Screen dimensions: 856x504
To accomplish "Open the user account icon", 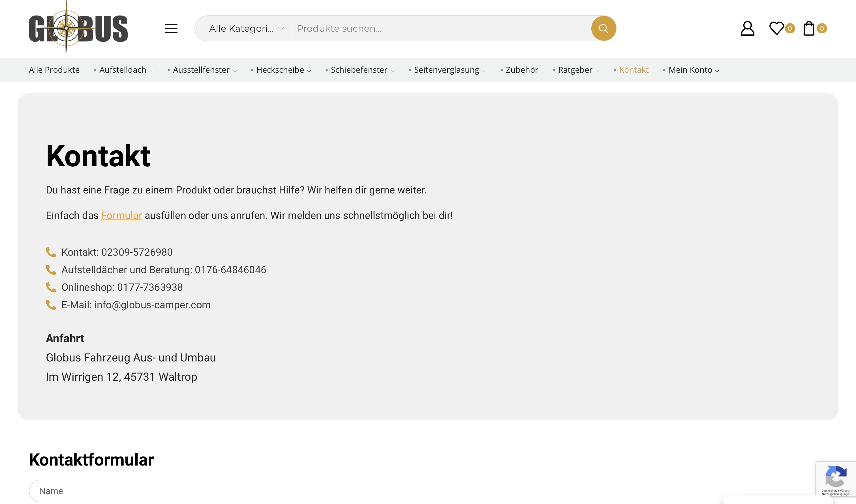I will [x=747, y=29].
